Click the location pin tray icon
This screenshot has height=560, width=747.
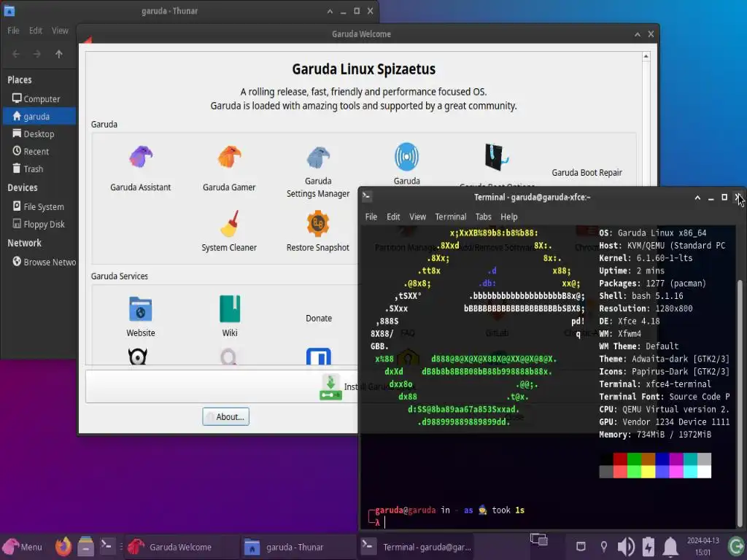pyautogui.click(x=603, y=547)
